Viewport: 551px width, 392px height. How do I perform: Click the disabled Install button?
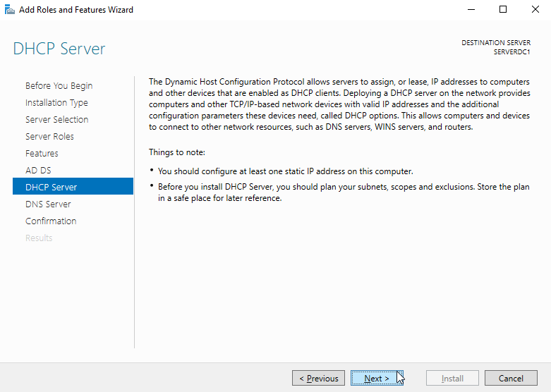click(453, 378)
